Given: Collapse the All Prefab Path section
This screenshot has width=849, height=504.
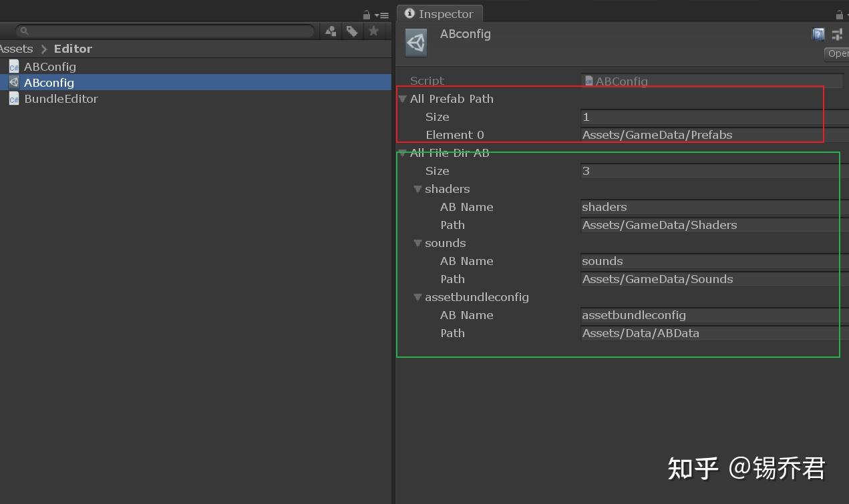Looking at the screenshot, I should click(403, 98).
